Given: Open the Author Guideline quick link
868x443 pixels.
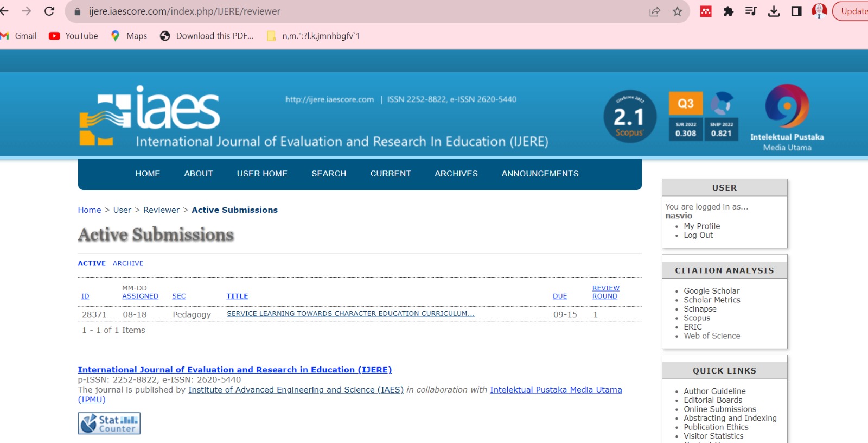Looking at the screenshot, I should [x=714, y=391].
